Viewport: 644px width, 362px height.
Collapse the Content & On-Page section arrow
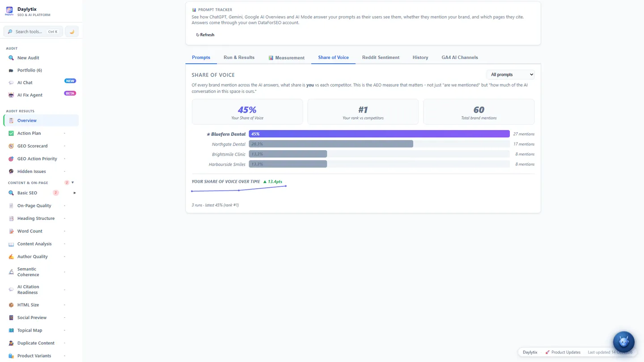[73, 183]
